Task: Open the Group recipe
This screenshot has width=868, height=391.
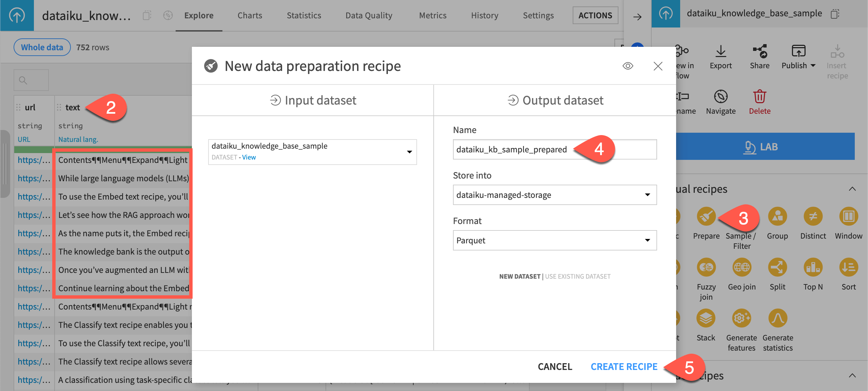Action: 777,216
